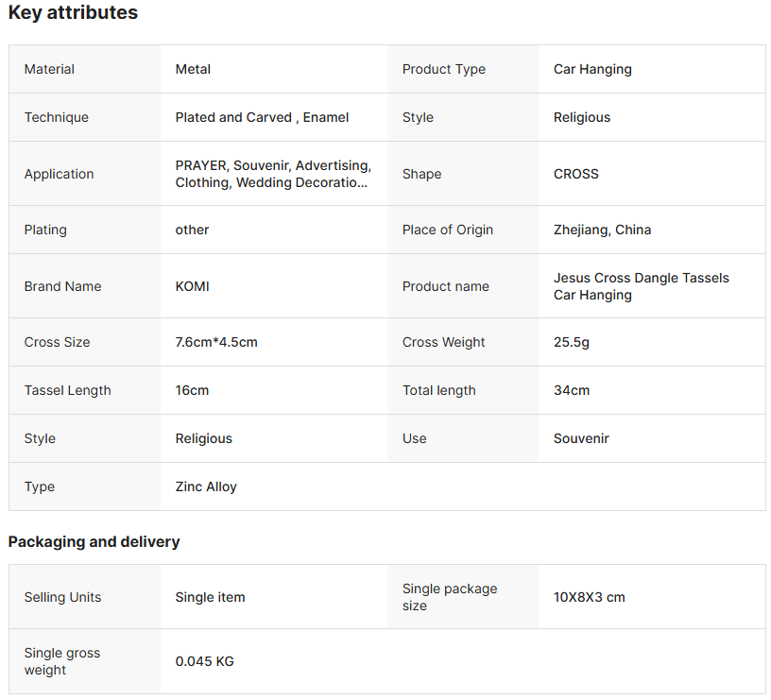Viewport: 771px width, 700px height.
Task: Click the 34cm total length value
Action: [x=571, y=390]
